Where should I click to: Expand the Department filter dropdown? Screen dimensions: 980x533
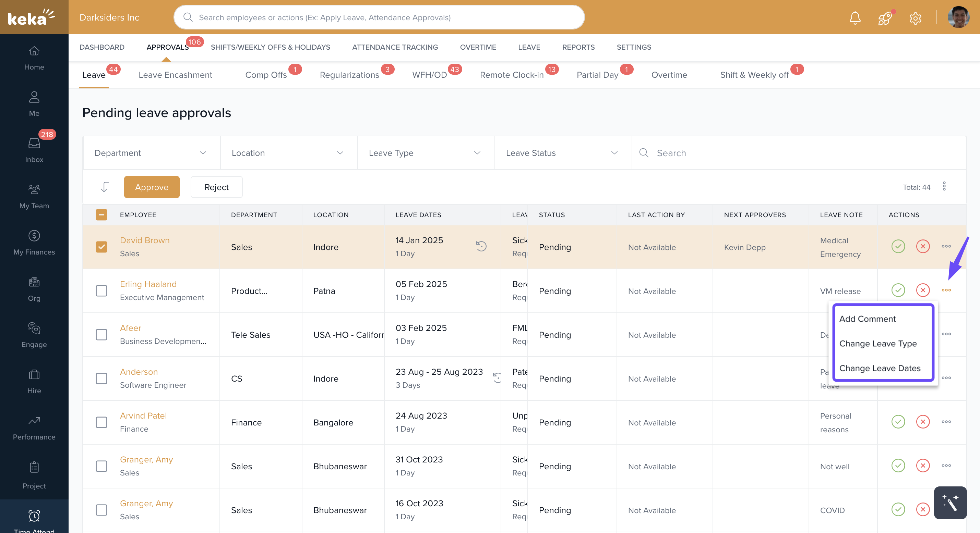pyautogui.click(x=152, y=153)
